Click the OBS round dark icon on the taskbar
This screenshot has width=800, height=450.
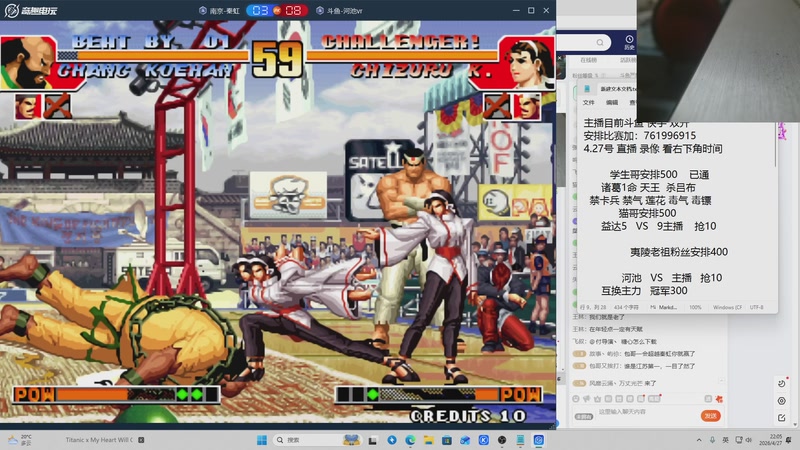point(502,440)
